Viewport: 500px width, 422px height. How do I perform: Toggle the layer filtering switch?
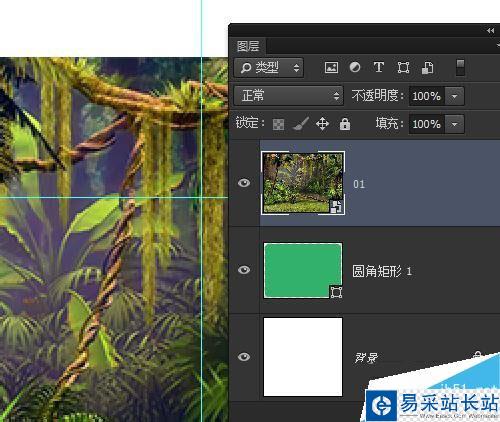(x=460, y=68)
